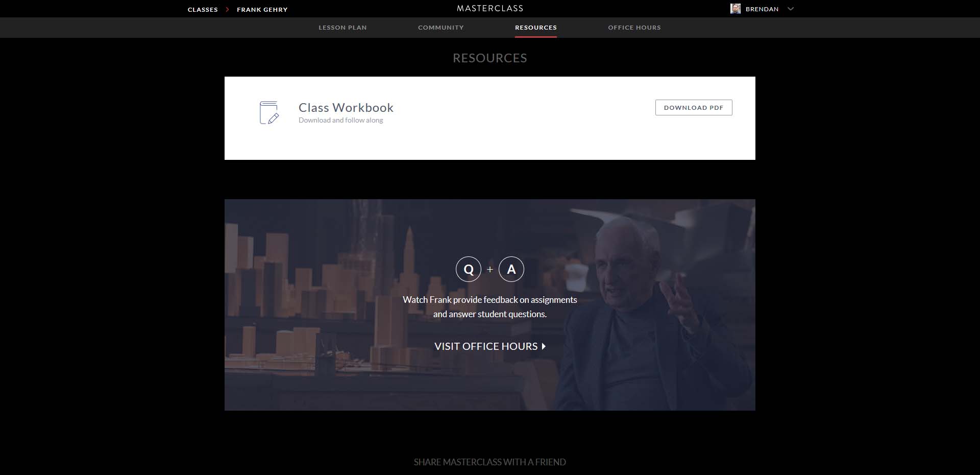Viewport: 980px width, 475px height.
Task: Click Share MasterClass With a Friend heading
Action: point(489,462)
